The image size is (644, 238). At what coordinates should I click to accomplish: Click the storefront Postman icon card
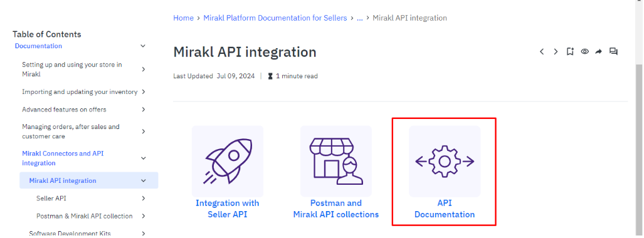[336, 161]
